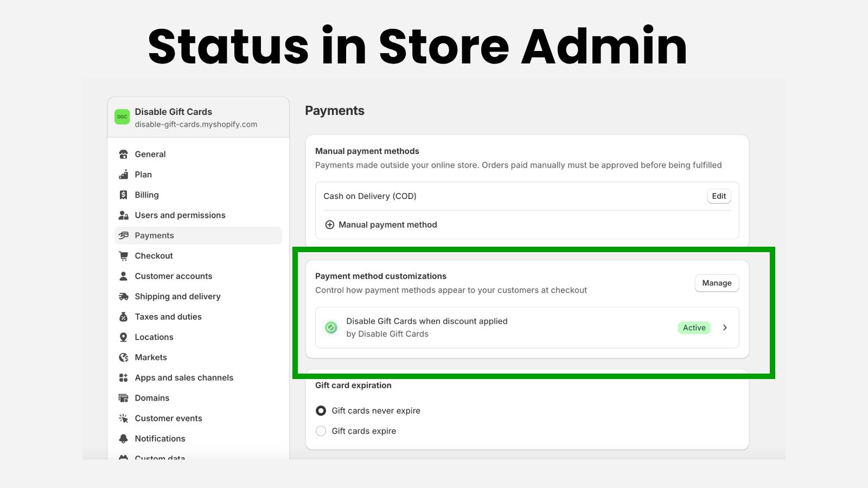Edit the Cash on Delivery payment method
Viewport: 868px width, 488px height.
click(718, 196)
